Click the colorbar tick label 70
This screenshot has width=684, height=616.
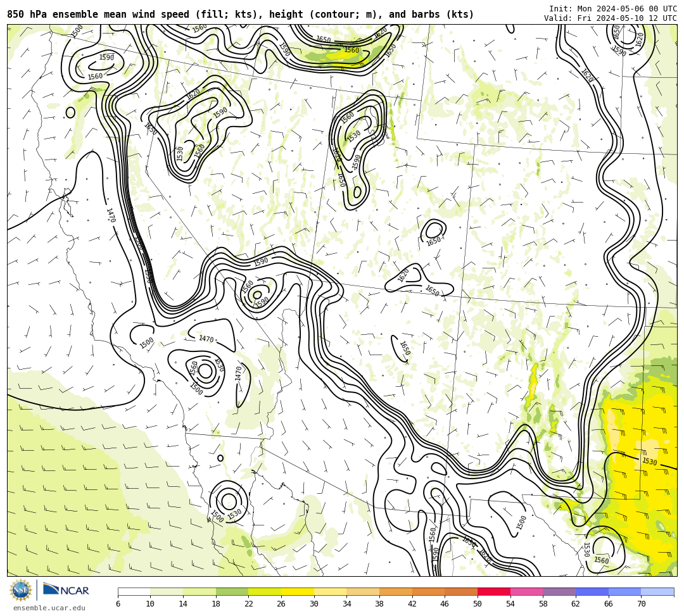click(641, 604)
